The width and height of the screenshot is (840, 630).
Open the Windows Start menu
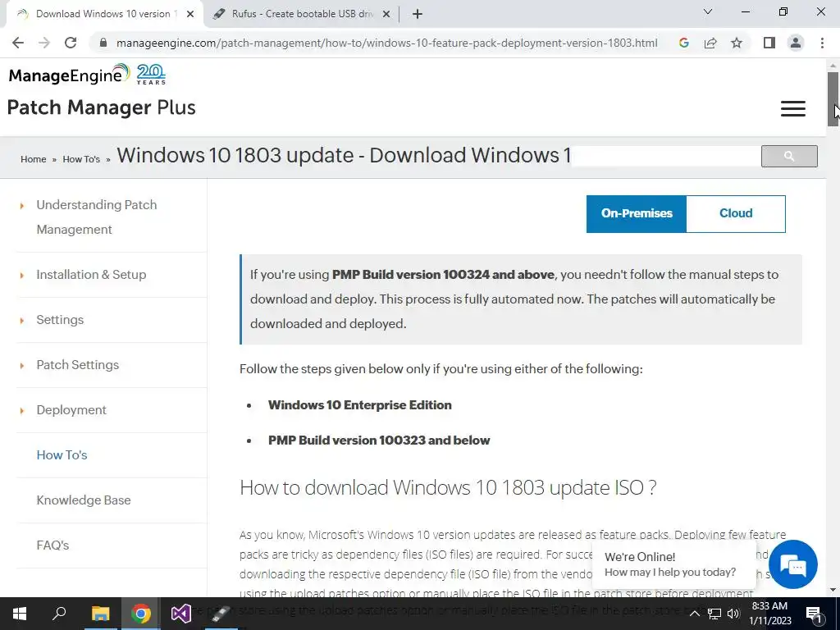(20, 614)
